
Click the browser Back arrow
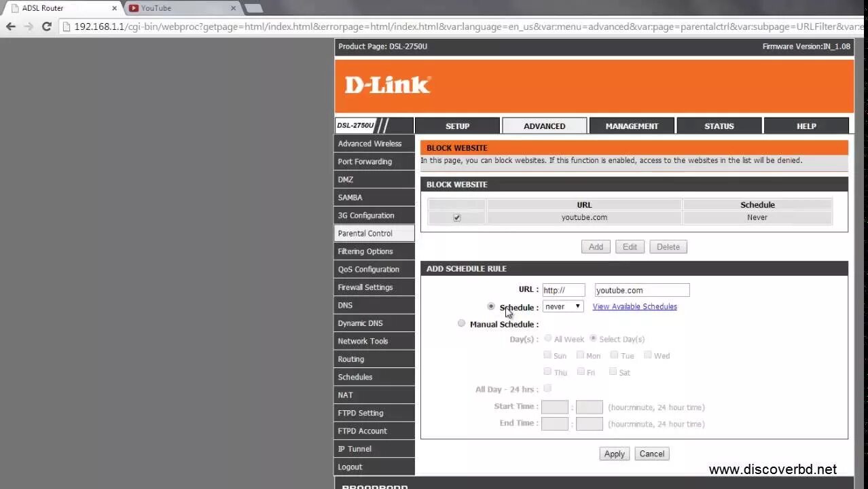pos(10,26)
